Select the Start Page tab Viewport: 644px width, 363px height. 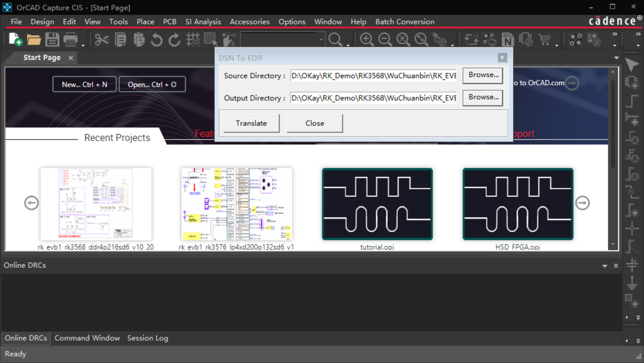(42, 58)
